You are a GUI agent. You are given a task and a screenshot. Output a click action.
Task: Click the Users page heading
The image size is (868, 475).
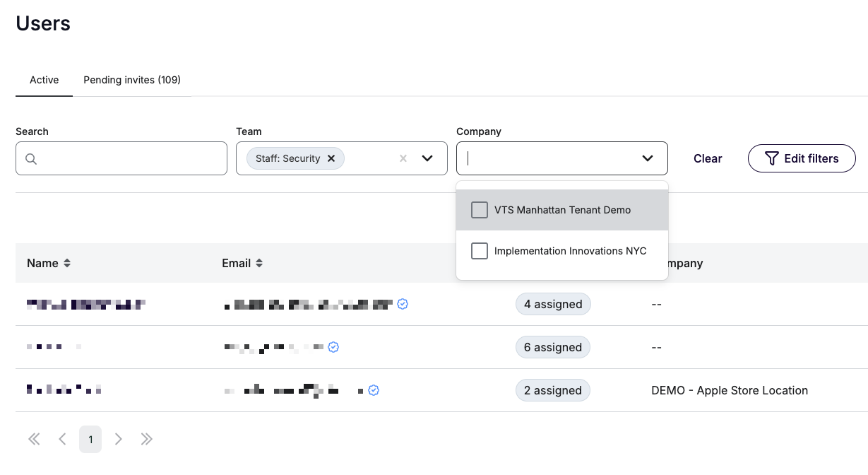[x=43, y=23]
